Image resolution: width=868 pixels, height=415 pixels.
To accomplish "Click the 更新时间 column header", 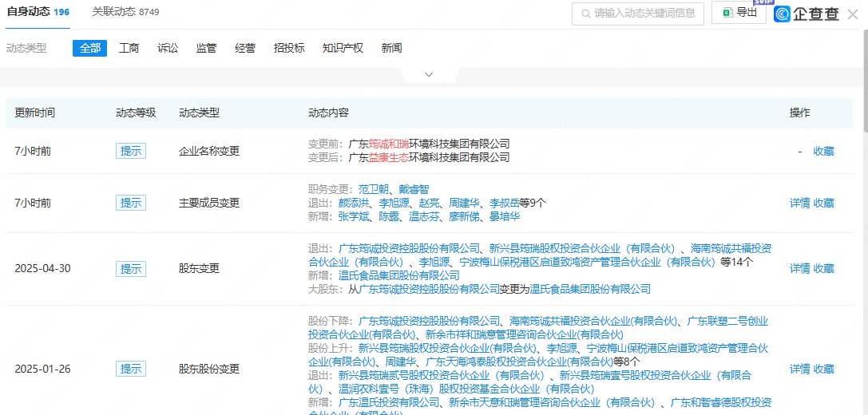I will click(35, 113).
